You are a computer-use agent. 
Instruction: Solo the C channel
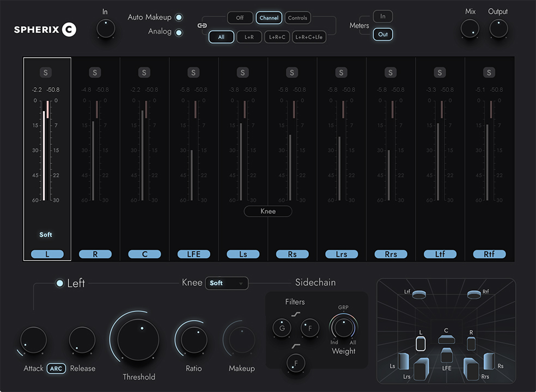click(x=144, y=72)
